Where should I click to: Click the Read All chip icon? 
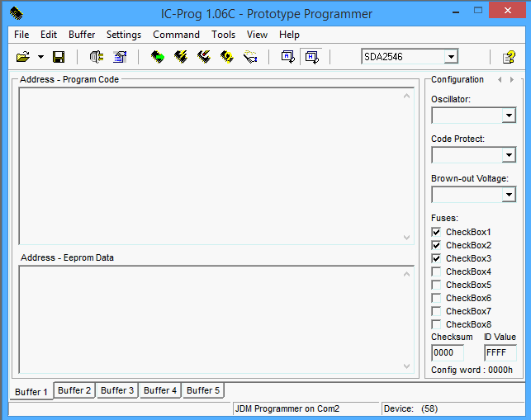click(158, 57)
